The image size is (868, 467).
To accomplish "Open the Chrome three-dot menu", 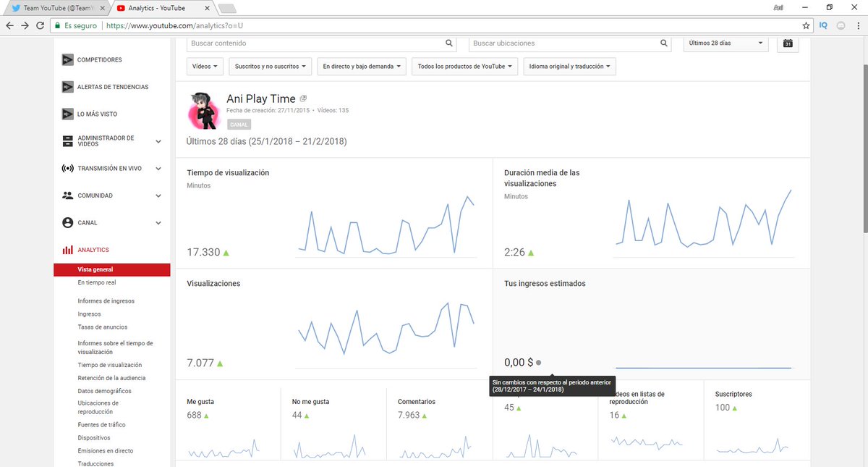I will click(x=857, y=25).
